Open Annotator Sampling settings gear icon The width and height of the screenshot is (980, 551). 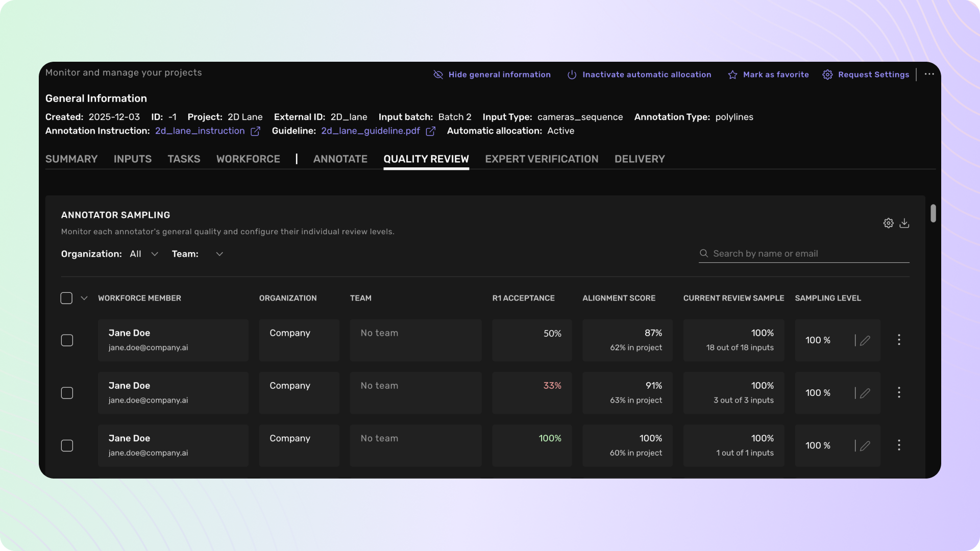click(888, 223)
